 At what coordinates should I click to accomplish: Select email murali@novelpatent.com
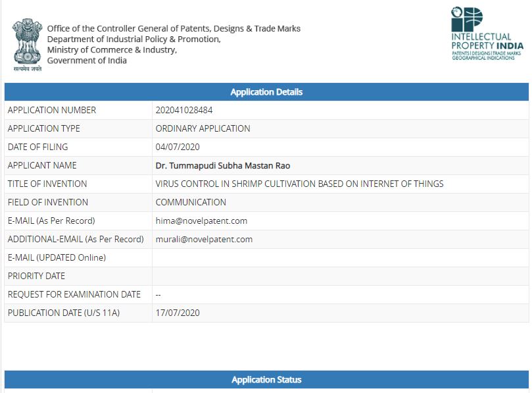(204, 239)
